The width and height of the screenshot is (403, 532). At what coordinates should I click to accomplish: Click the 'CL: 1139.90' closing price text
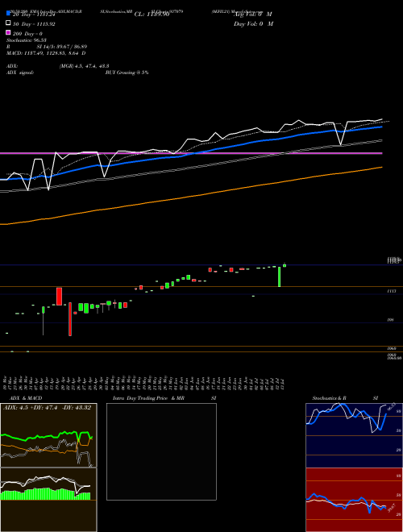(152, 15)
